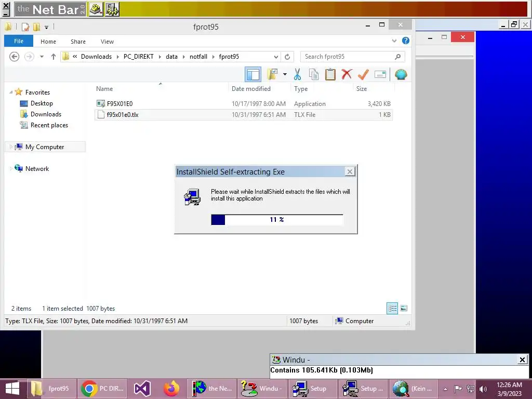Cut with the scissors icon
This screenshot has height=399, width=532.
(x=298, y=74)
